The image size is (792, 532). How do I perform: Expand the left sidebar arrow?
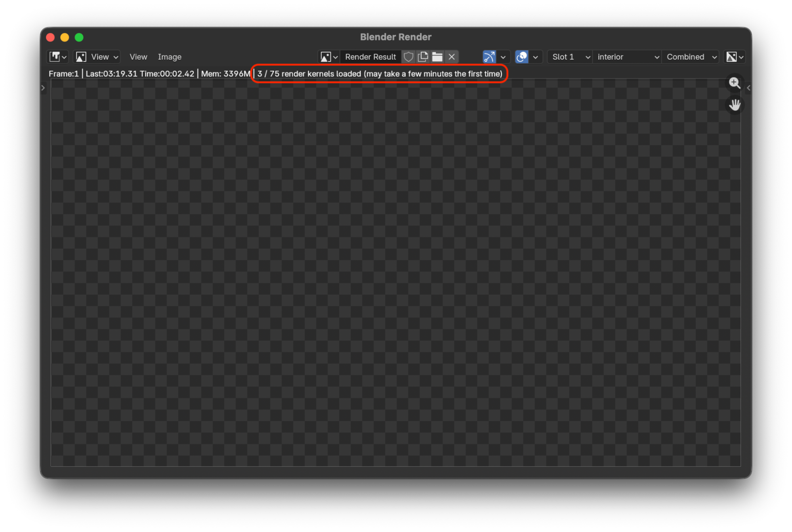point(43,88)
